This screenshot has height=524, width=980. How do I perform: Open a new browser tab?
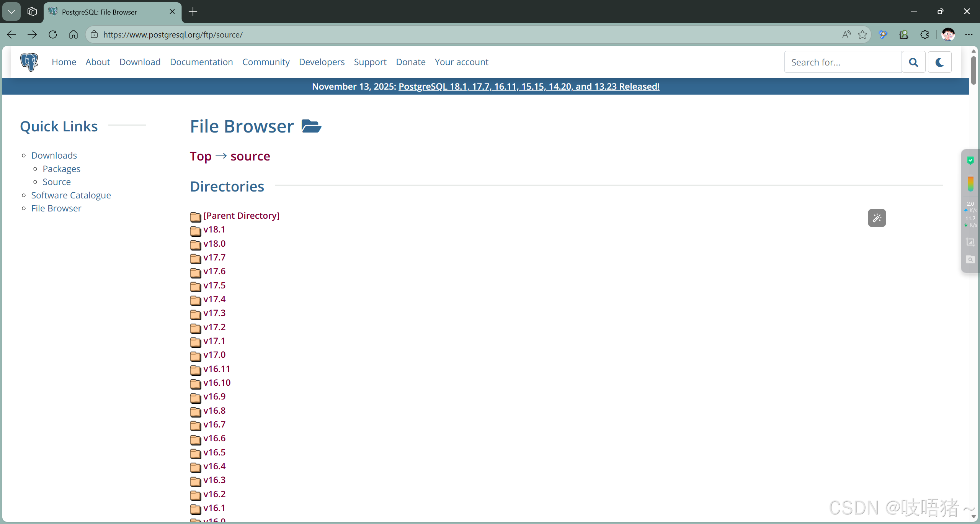tap(193, 11)
